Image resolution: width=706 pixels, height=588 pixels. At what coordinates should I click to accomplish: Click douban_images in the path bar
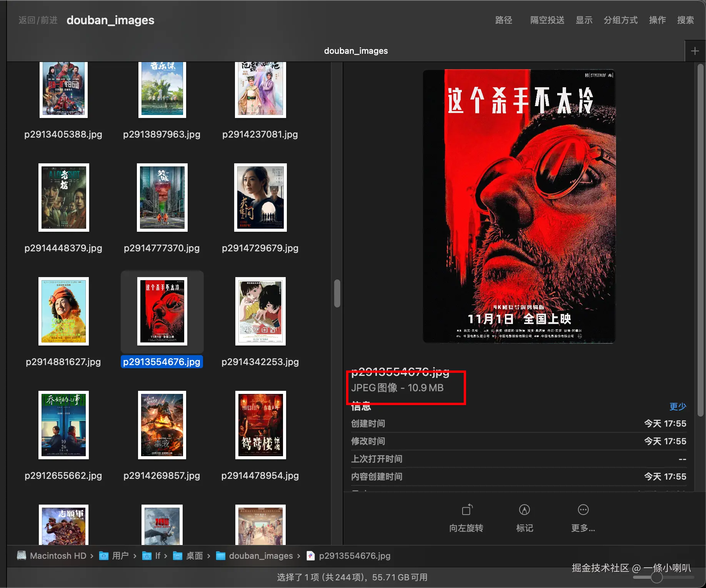click(x=261, y=556)
